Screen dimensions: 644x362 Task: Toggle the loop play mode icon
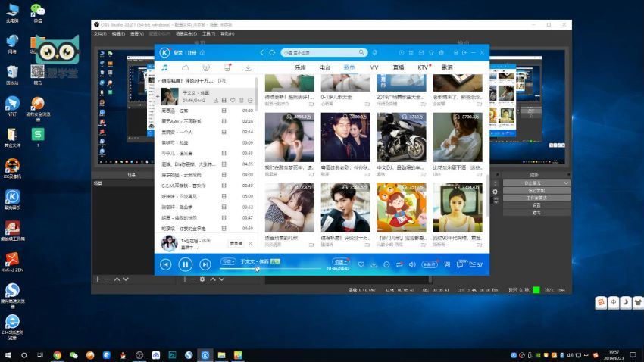399,264
